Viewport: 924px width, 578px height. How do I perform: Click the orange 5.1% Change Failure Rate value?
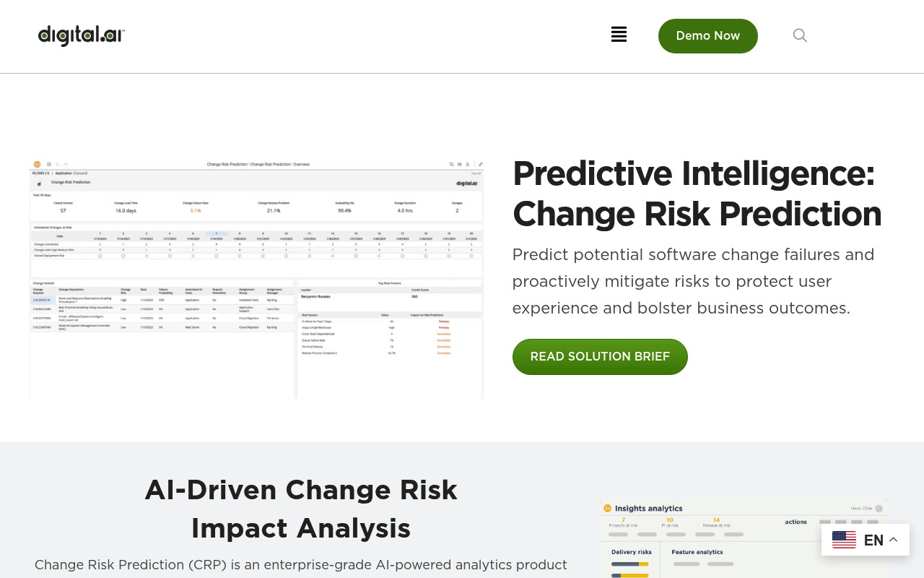coord(196,210)
